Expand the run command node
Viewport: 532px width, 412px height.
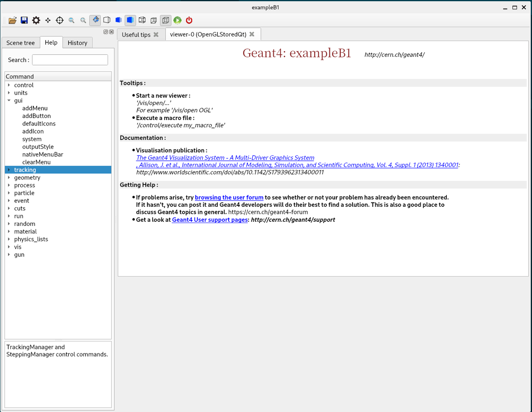click(9, 216)
